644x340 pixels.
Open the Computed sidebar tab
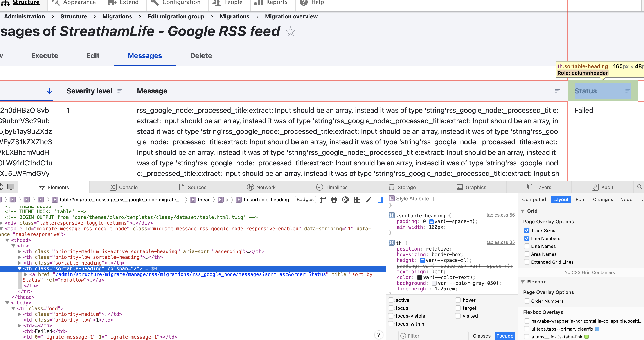[534, 199]
